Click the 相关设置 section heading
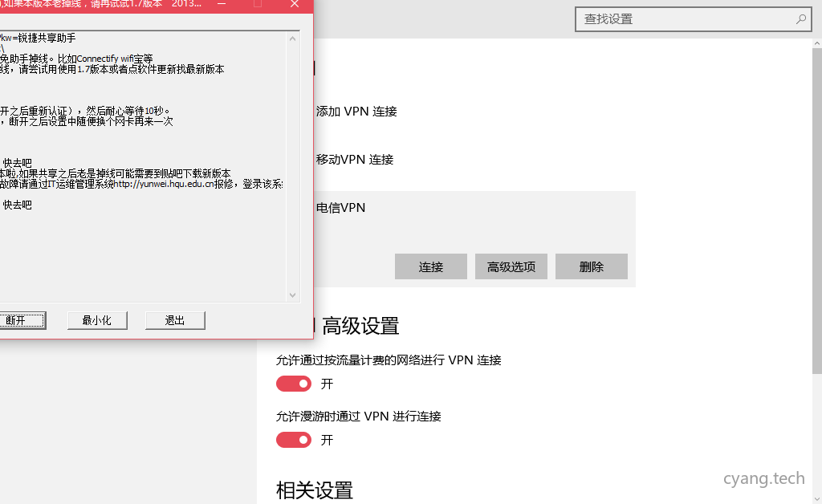Image resolution: width=822 pixels, height=504 pixels. coord(313,490)
